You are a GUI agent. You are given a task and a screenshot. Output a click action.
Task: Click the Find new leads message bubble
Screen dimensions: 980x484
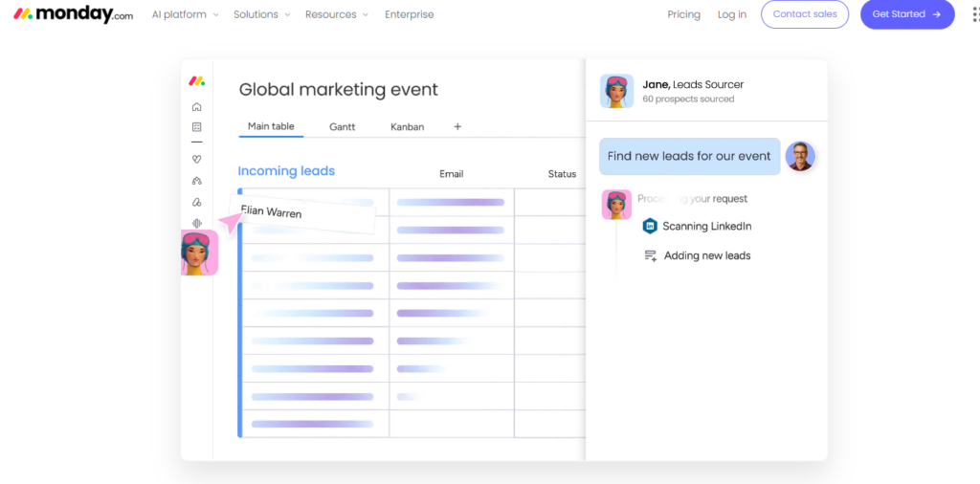(x=689, y=156)
